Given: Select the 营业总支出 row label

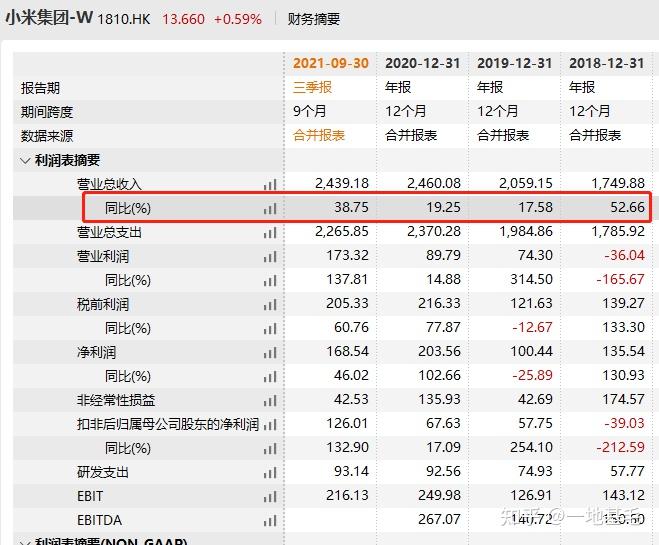Looking at the screenshot, I should (109, 232).
